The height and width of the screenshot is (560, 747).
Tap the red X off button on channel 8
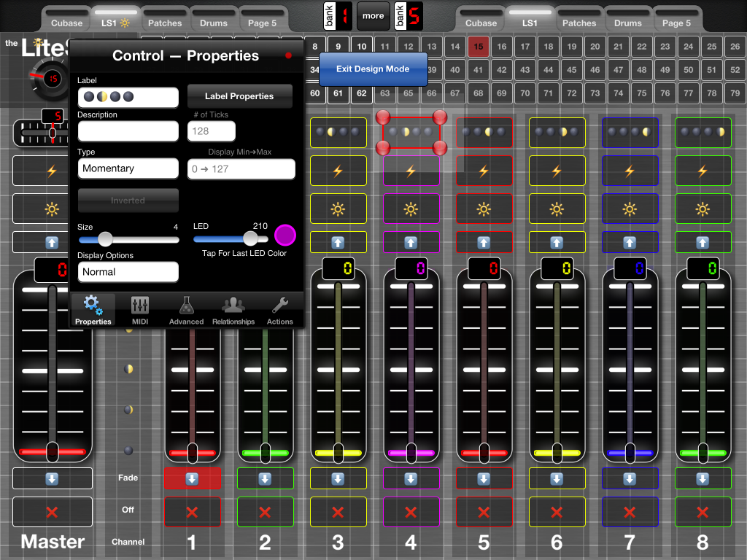tap(703, 512)
